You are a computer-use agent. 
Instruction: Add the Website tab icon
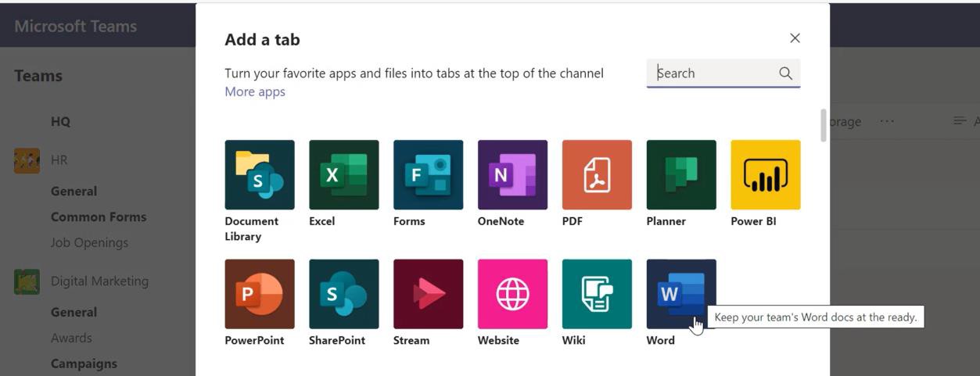tap(513, 294)
